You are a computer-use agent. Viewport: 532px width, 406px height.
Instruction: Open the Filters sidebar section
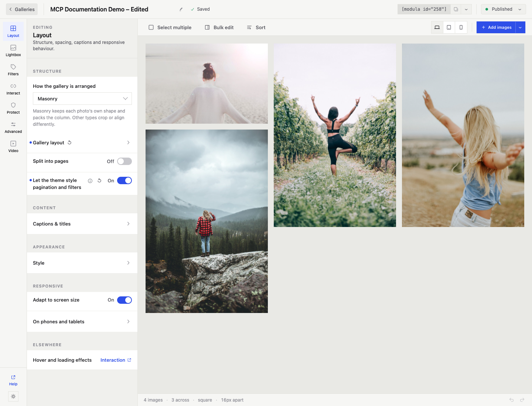[x=13, y=69]
